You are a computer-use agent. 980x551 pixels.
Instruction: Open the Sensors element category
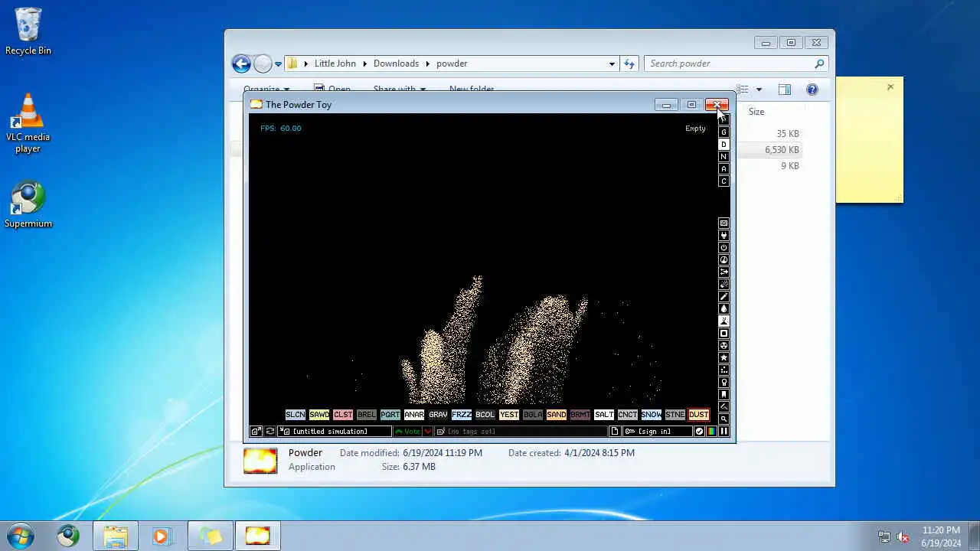pyautogui.click(x=724, y=260)
